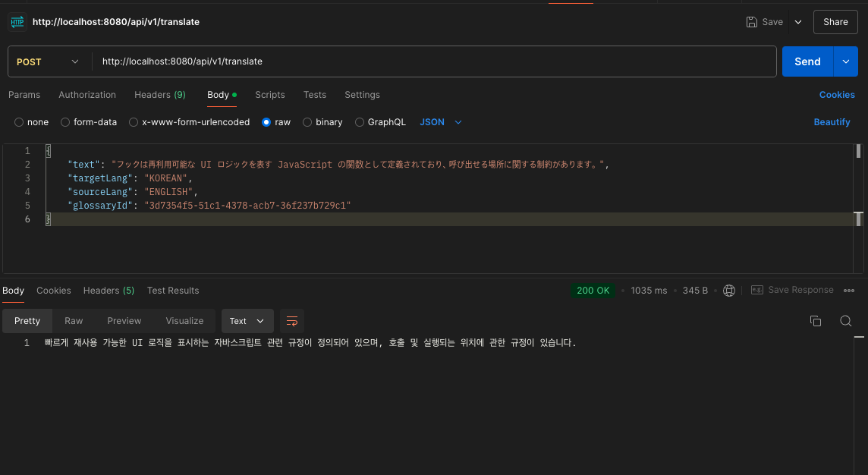Viewport: 868px width, 475px height.
Task: Click the three-dot response options icon
Action: coord(849,290)
